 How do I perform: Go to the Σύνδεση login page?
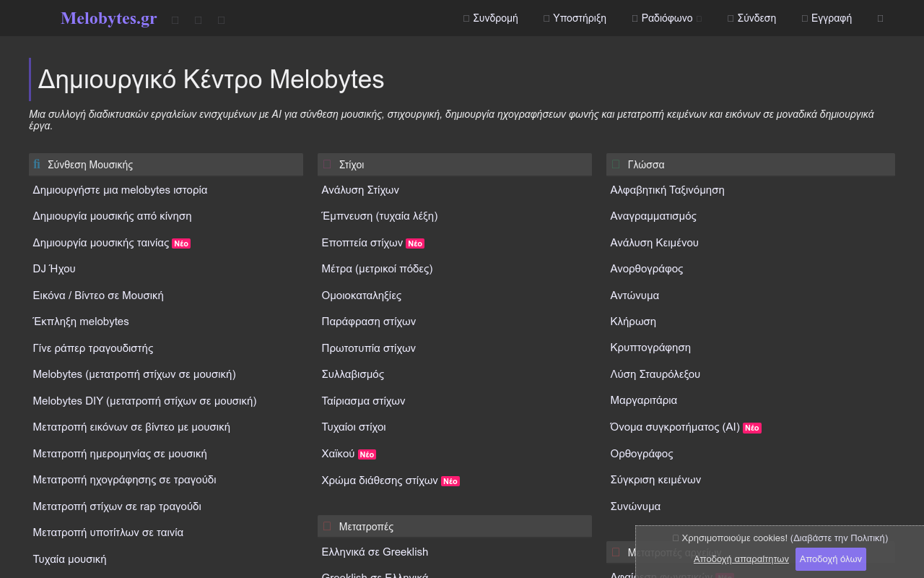coord(752,18)
